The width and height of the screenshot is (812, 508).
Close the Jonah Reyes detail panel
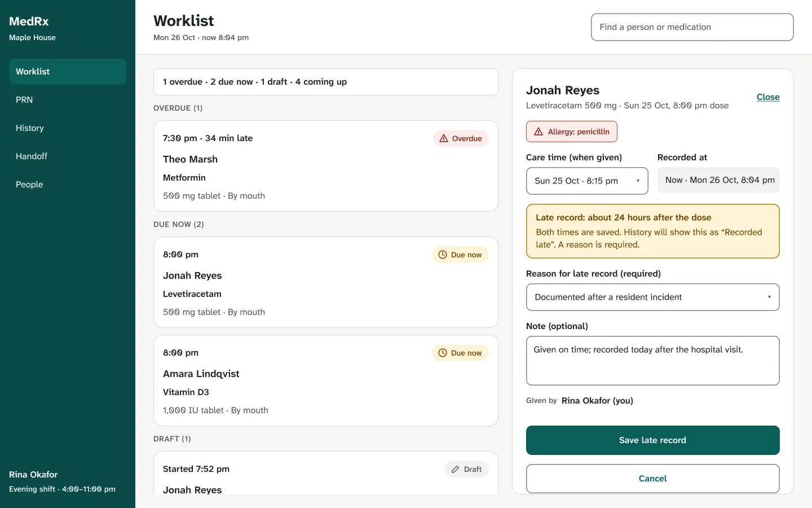click(768, 97)
